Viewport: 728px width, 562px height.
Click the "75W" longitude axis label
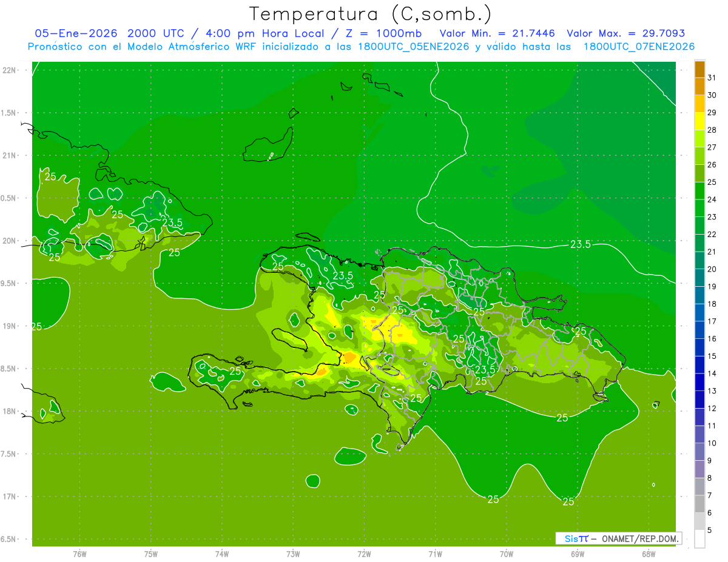coord(151,554)
